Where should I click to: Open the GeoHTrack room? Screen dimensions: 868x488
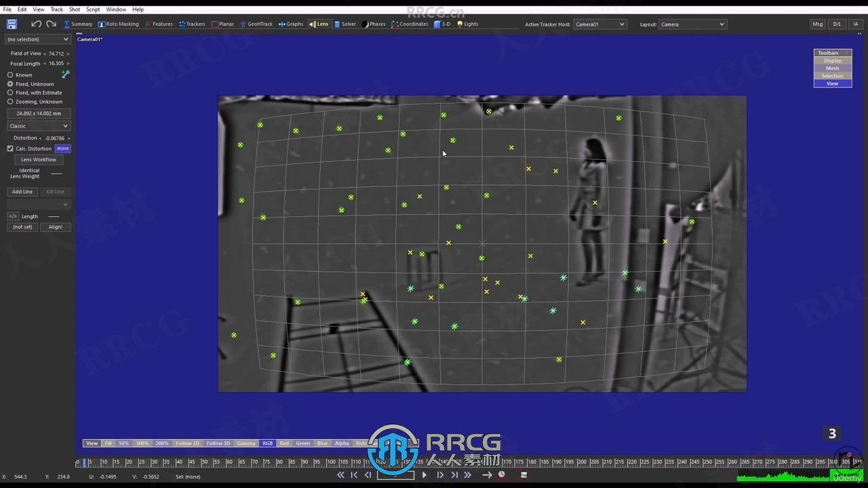click(x=256, y=24)
